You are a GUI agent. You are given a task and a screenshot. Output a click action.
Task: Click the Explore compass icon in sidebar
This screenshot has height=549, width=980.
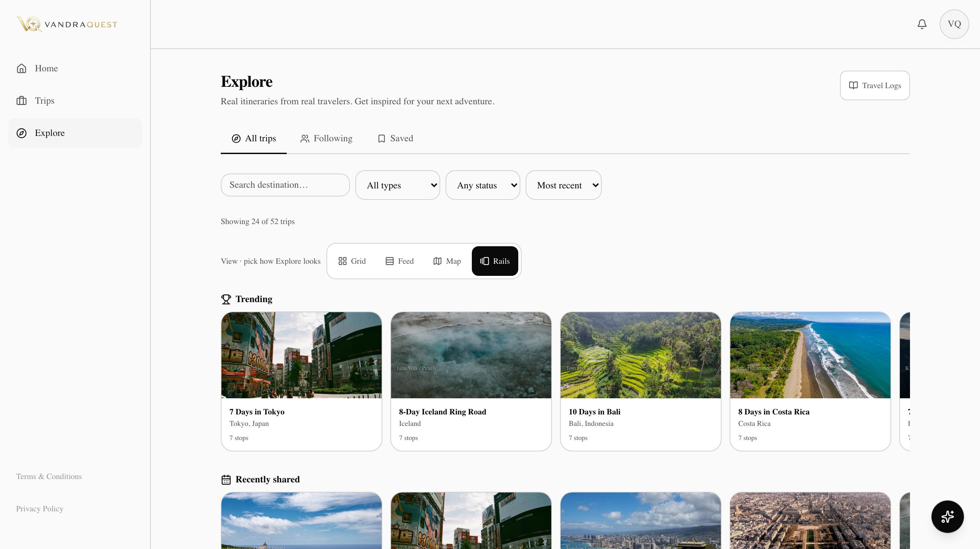coord(22,133)
